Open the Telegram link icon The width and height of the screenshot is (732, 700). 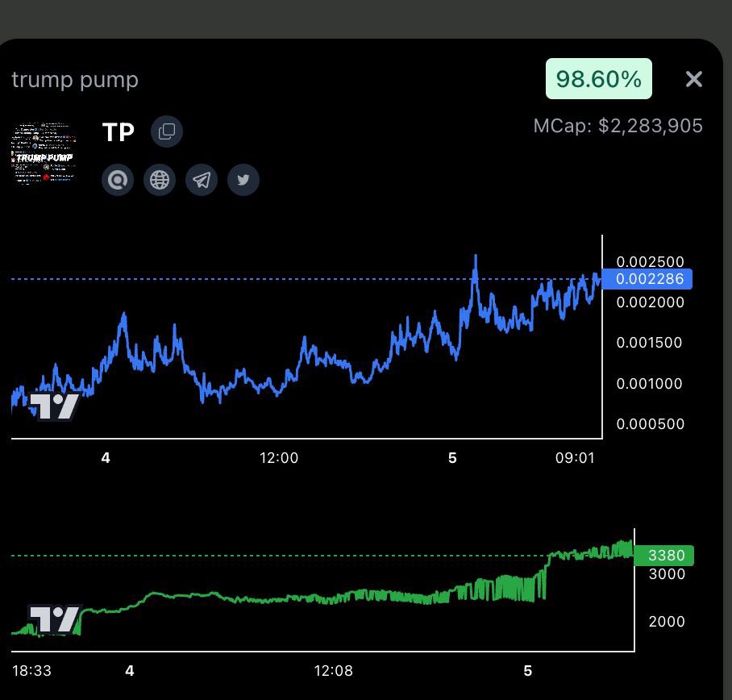202,180
